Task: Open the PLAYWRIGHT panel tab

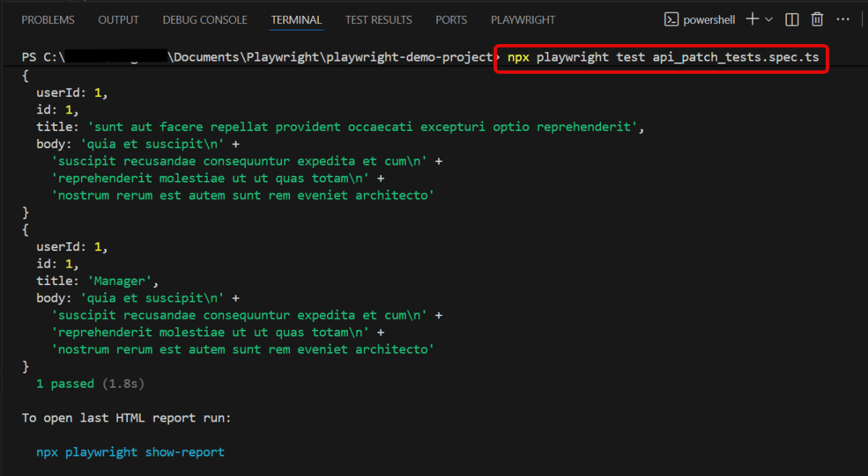Action: click(523, 20)
